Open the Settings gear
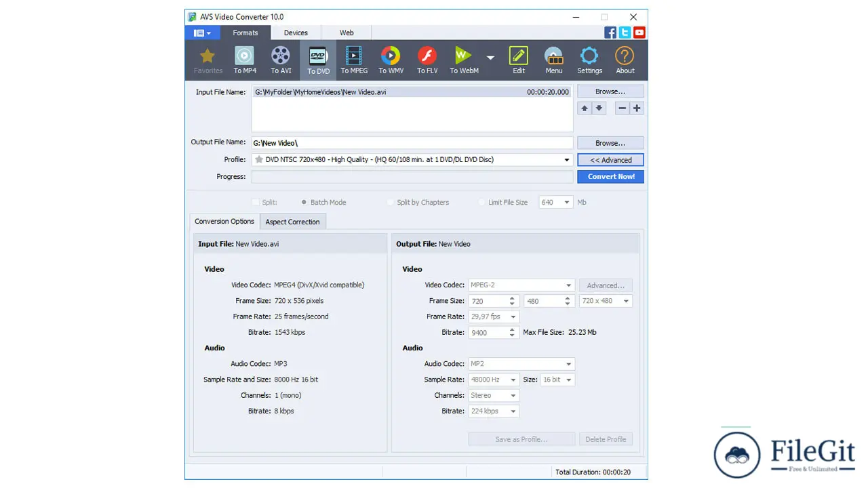The height and width of the screenshot is (488, 868). coord(589,60)
